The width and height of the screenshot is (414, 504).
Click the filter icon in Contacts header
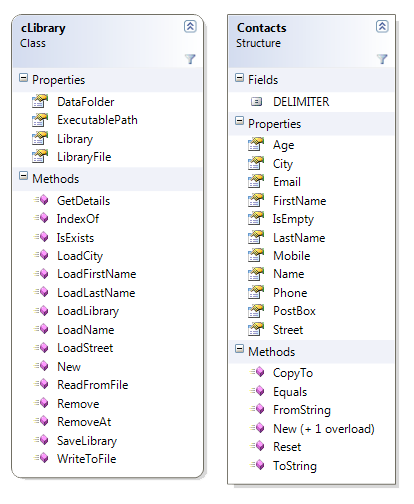(x=382, y=59)
